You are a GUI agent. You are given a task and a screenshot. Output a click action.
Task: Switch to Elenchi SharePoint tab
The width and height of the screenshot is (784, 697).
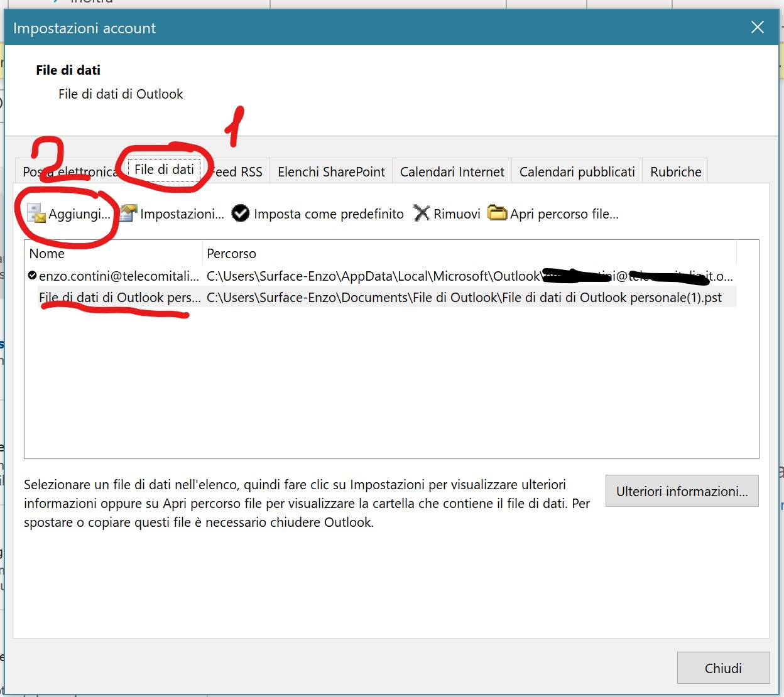point(331,172)
